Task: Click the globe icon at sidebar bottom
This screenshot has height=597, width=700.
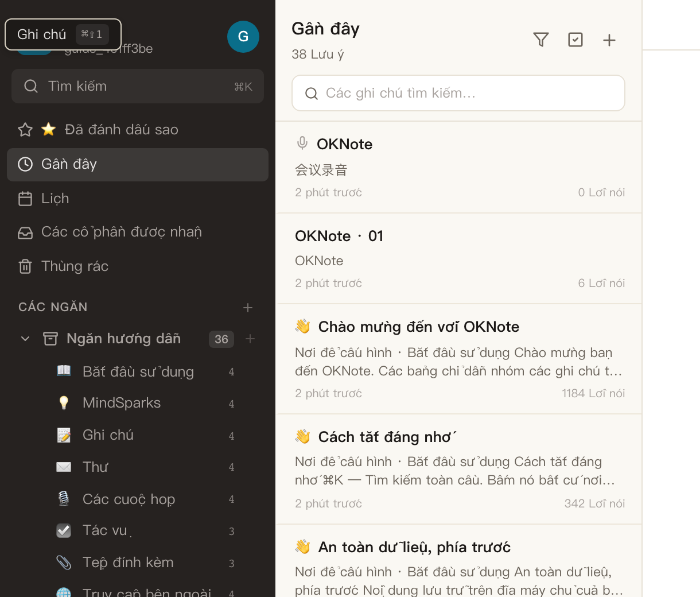Action: point(64,592)
